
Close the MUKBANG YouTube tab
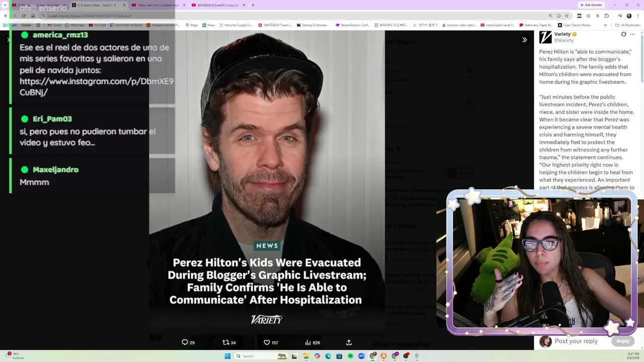[244, 5]
